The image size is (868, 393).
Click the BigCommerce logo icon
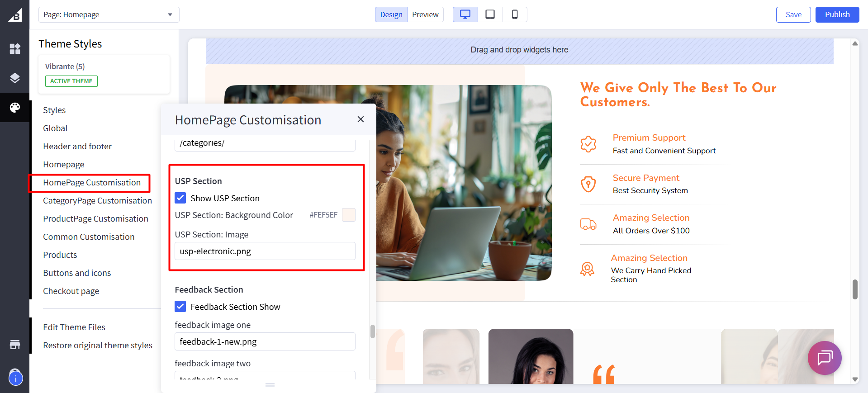pyautogui.click(x=15, y=15)
